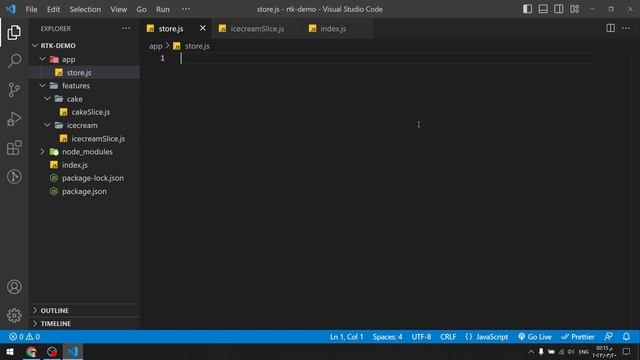The image size is (640, 360).
Task: Toggle primary side bar layout icon
Action: pos(527,9)
